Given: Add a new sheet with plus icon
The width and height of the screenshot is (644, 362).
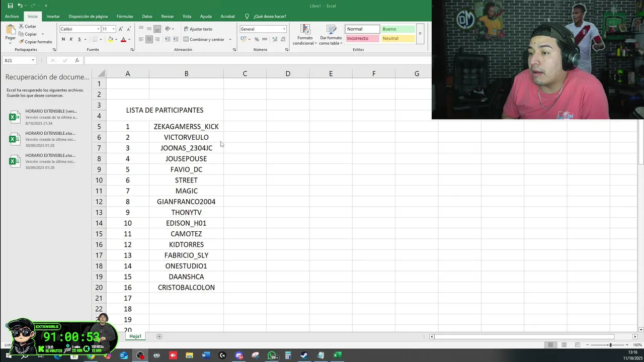Looking at the screenshot, I should click(159, 336).
